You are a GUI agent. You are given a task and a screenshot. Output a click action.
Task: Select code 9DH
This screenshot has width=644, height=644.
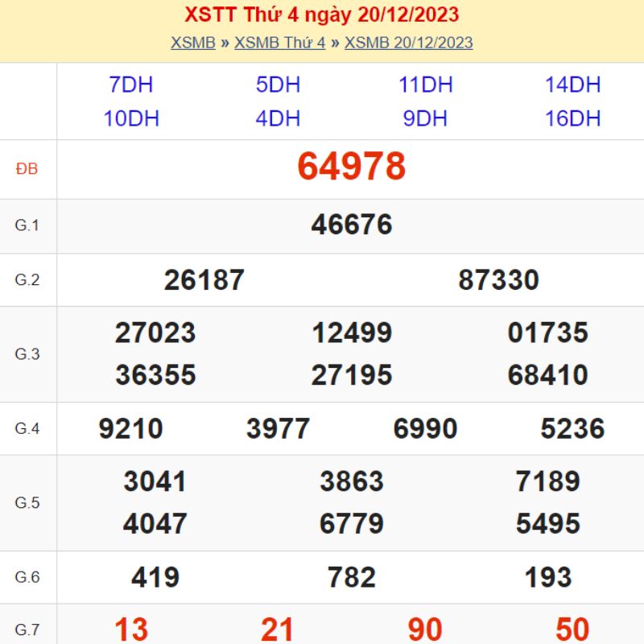pyautogui.click(x=426, y=118)
